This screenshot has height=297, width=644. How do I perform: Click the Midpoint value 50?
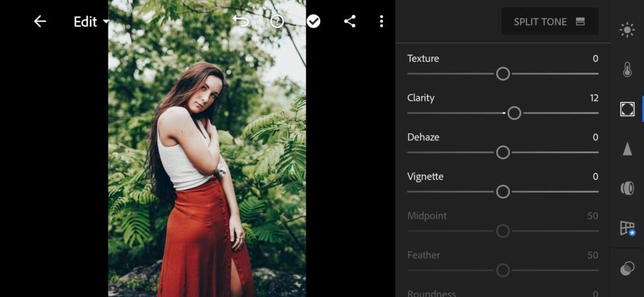(x=592, y=216)
